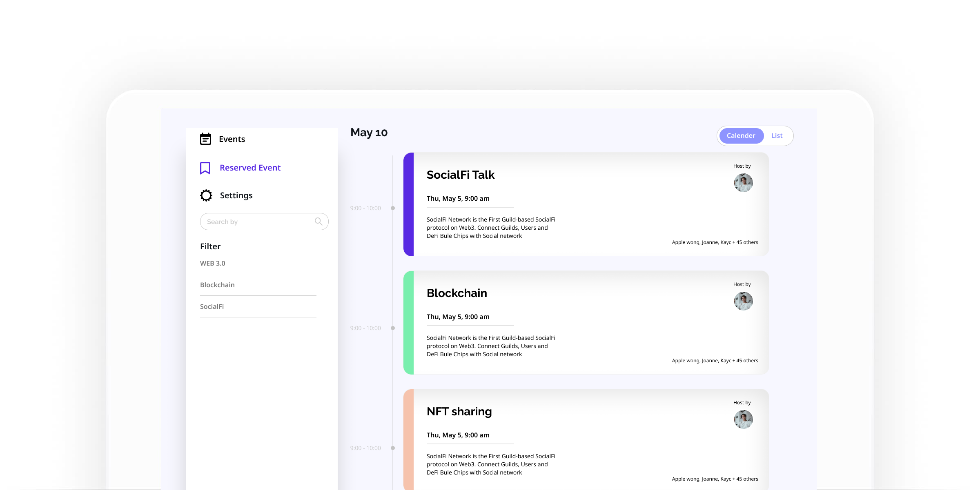The image size is (980, 490).
Task: Select the Blockchain filter option
Action: (x=217, y=285)
